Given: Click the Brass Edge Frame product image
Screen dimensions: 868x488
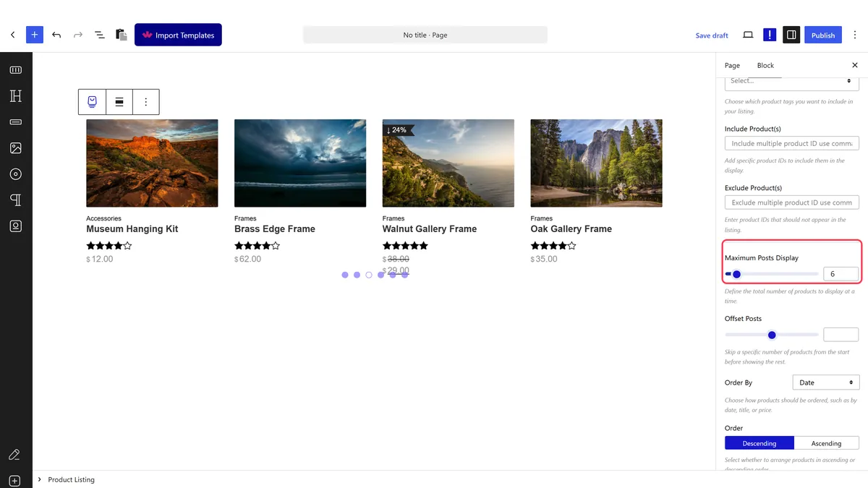Looking at the screenshot, I should click(300, 163).
